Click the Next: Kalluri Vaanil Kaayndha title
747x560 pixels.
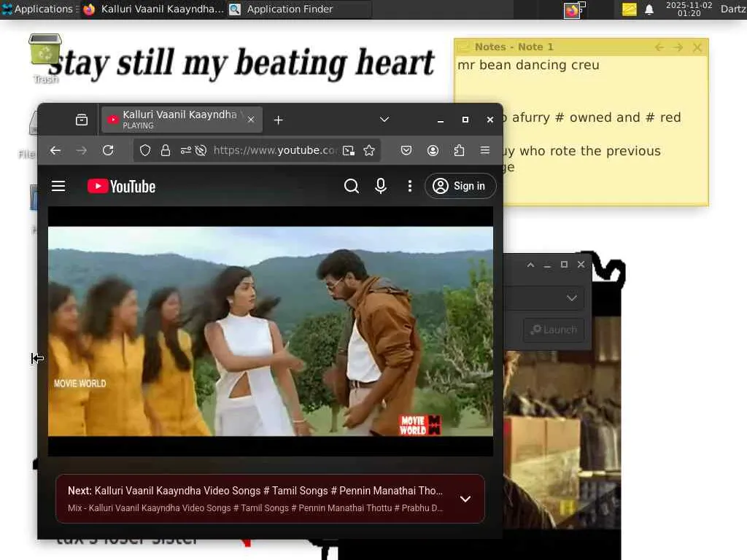pos(255,491)
